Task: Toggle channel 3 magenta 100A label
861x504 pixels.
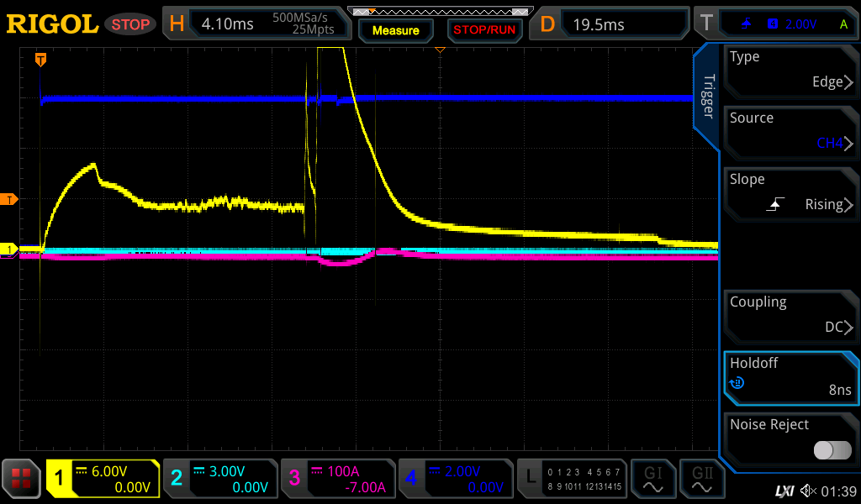Action: pyautogui.click(x=338, y=480)
